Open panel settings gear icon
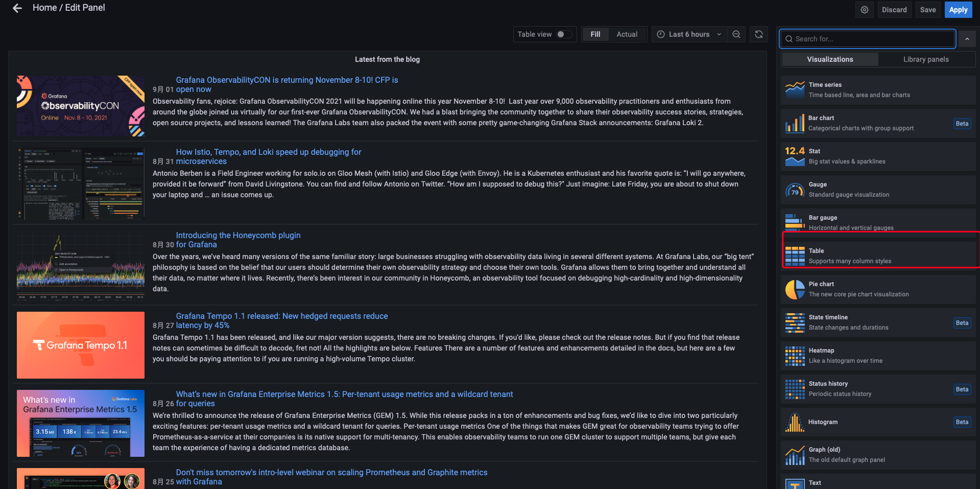Image resolution: width=980 pixels, height=489 pixels. [864, 10]
